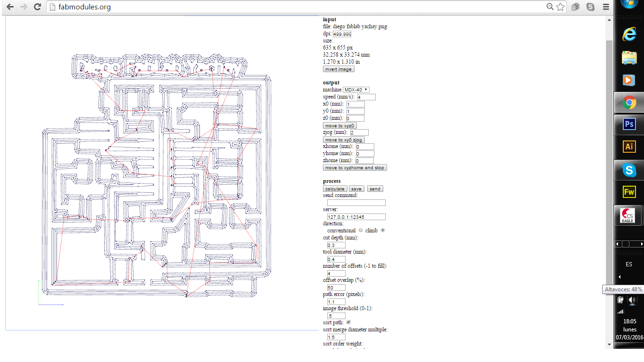Image resolution: width=644 pixels, height=362 pixels.
Task: Go forward with the browser forward arrow
Action: point(24,7)
